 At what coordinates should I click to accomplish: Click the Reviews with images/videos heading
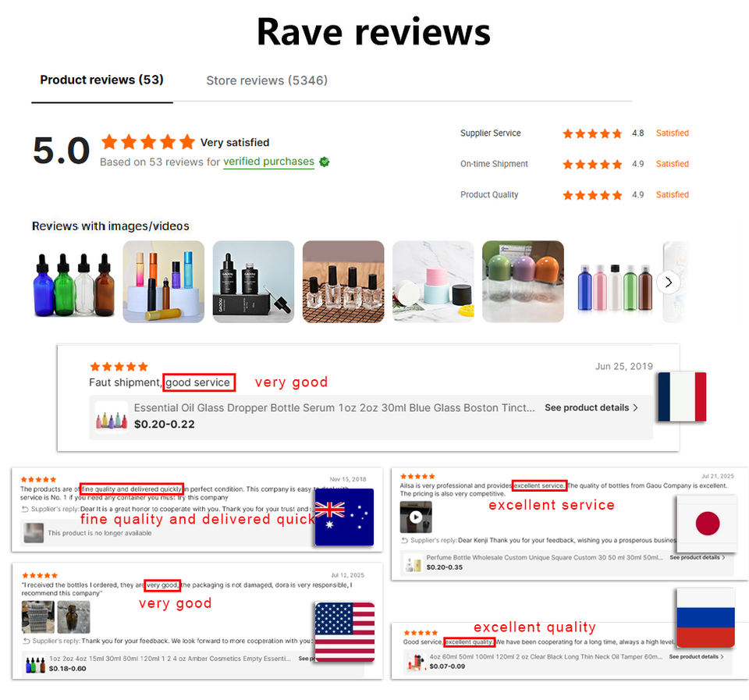pos(110,226)
